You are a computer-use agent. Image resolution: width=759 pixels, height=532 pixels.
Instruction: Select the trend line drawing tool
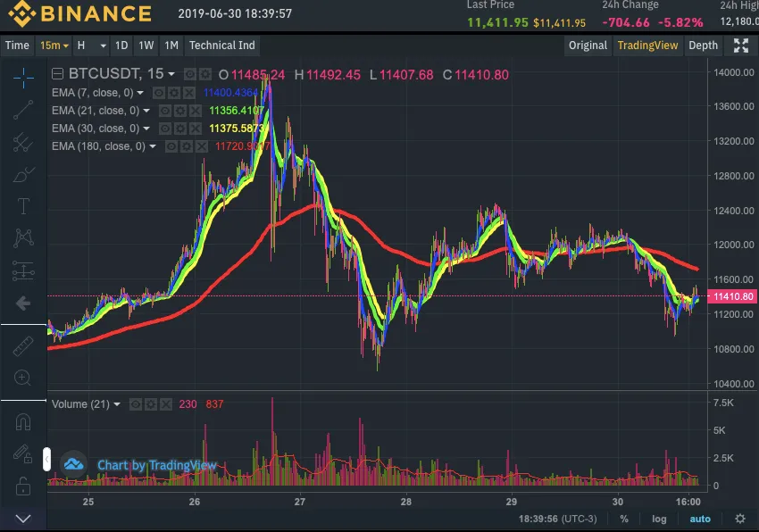coord(23,110)
